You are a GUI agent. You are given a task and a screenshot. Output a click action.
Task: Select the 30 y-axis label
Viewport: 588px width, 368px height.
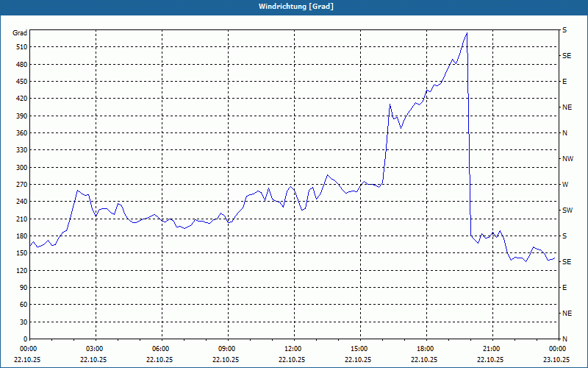24,322
